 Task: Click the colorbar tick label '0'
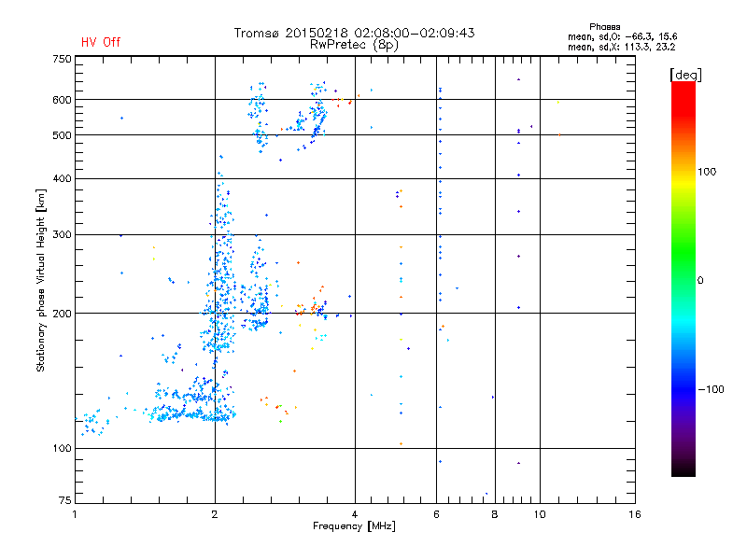(x=700, y=281)
